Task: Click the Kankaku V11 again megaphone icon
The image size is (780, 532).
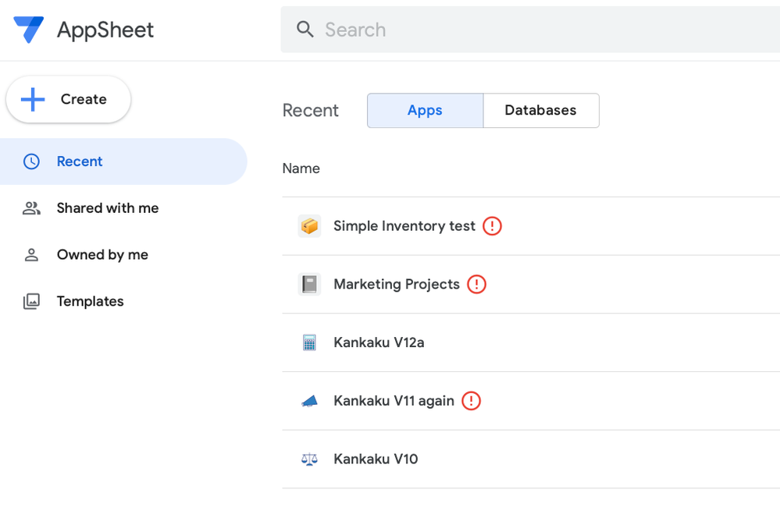Action: point(309,401)
